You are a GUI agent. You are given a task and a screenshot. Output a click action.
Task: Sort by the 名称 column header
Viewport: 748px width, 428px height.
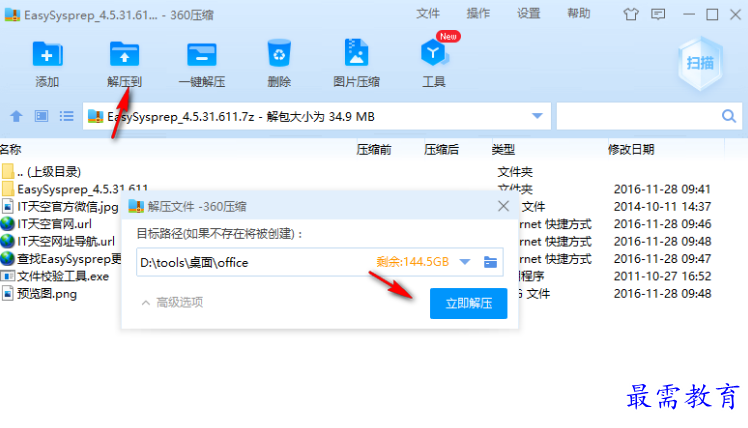(x=10, y=149)
